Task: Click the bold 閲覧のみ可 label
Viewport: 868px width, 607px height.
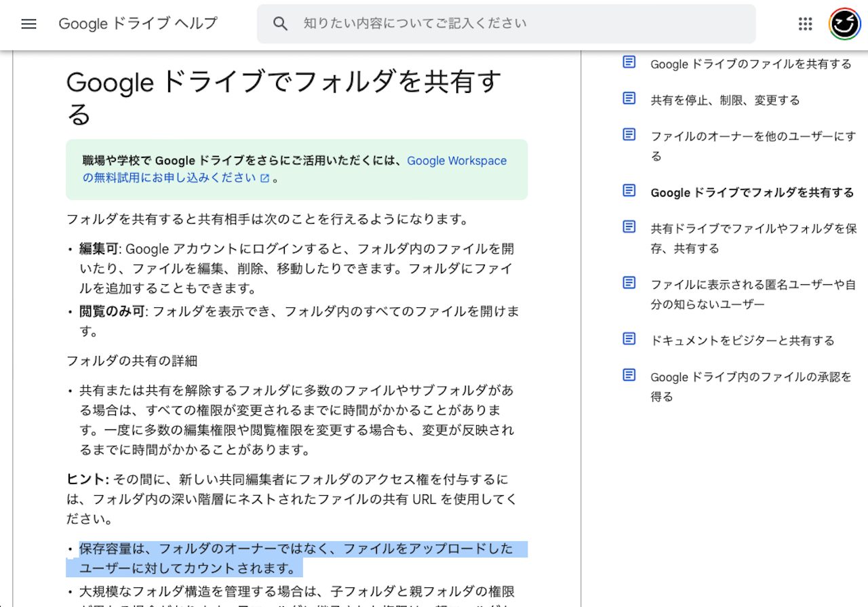Action: [113, 311]
